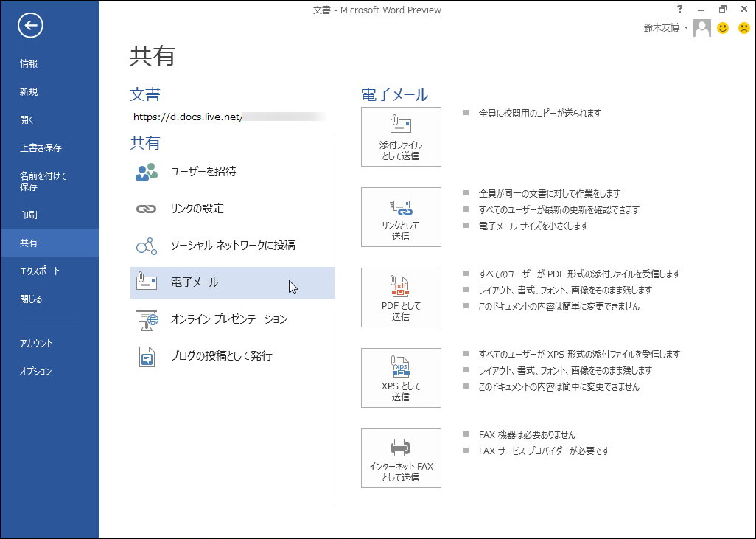Click 閉じる in the sidebar
The height and width of the screenshot is (539, 756).
point(31,299)
